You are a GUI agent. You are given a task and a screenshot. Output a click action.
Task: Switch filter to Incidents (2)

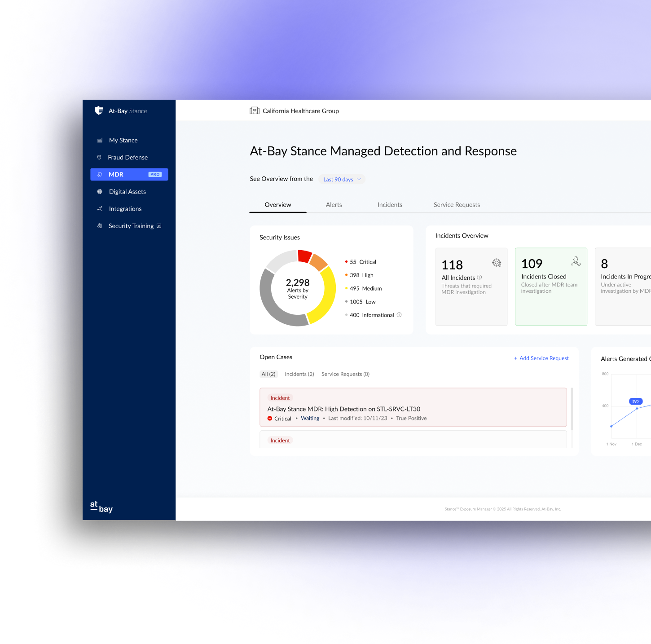[299, 374]
